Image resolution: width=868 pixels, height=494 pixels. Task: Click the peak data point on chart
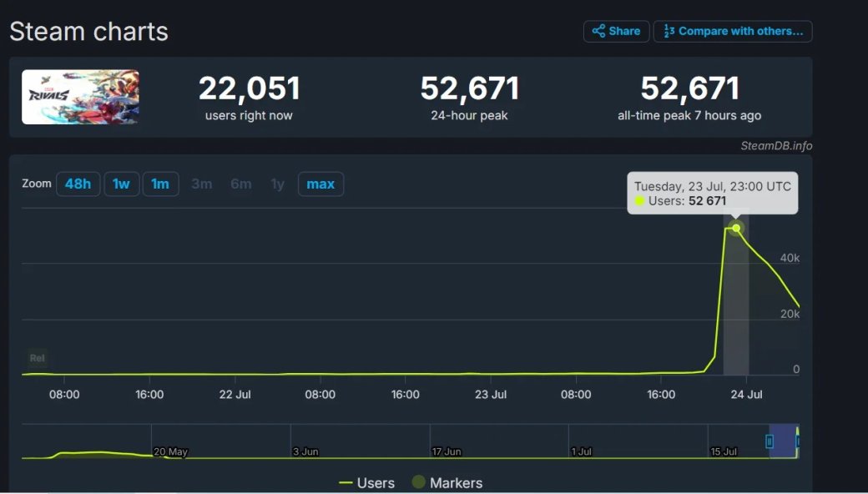pos(736,228)
